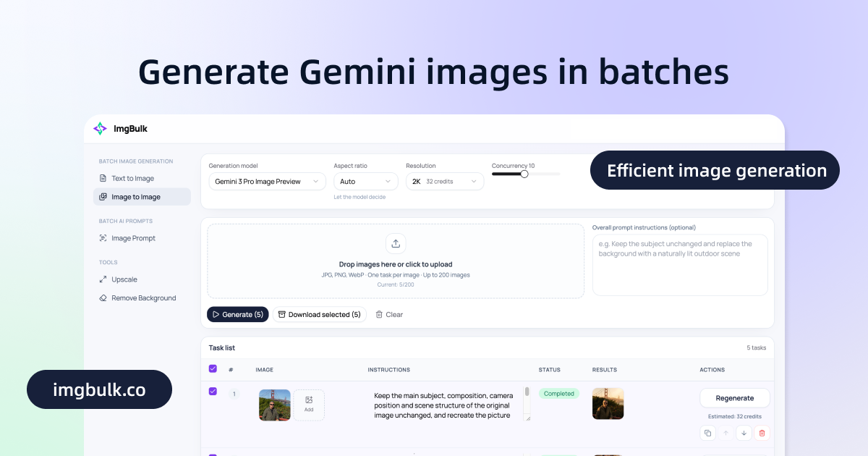Open the Remove Background tool
This screenshot has width=868, height=456.
[x=142, y=298]
